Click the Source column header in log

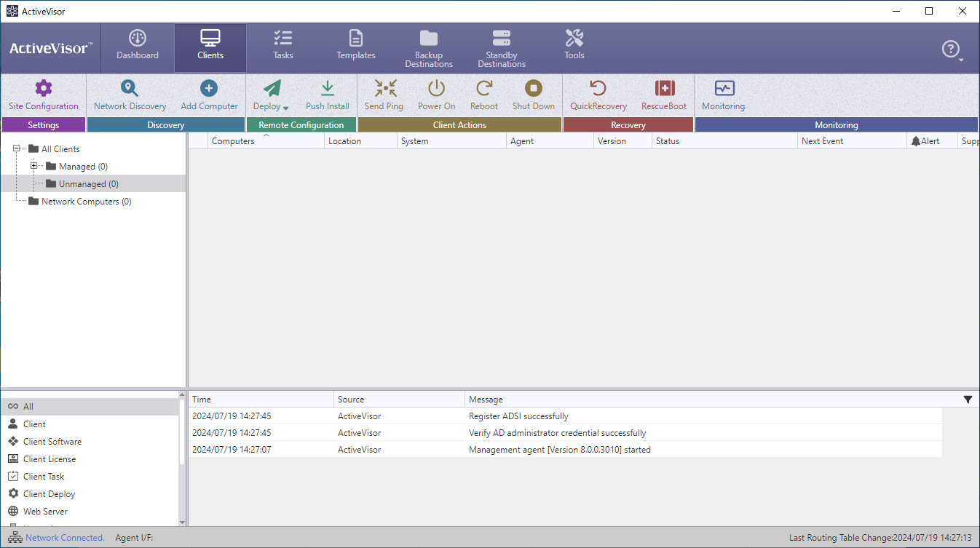click(x=400, y=400)
